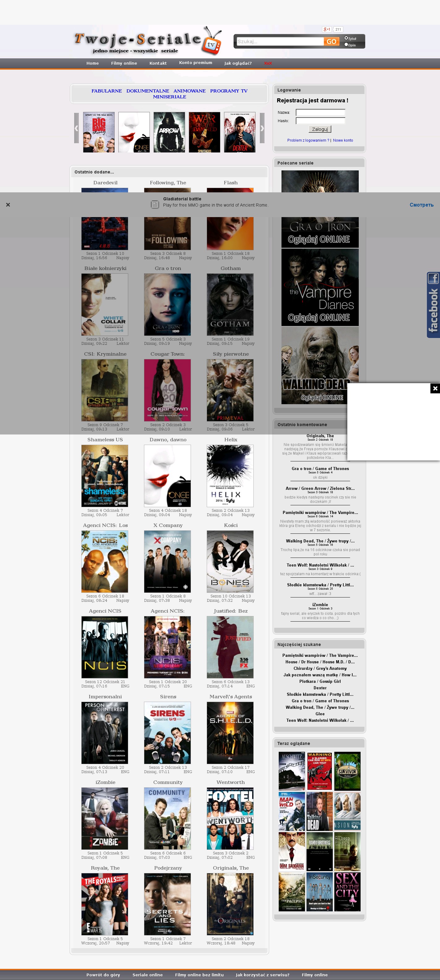Viewport: 440px width, 980px height.
Task: Open Wentworth episode poster
Action: [x=230, y=818]
